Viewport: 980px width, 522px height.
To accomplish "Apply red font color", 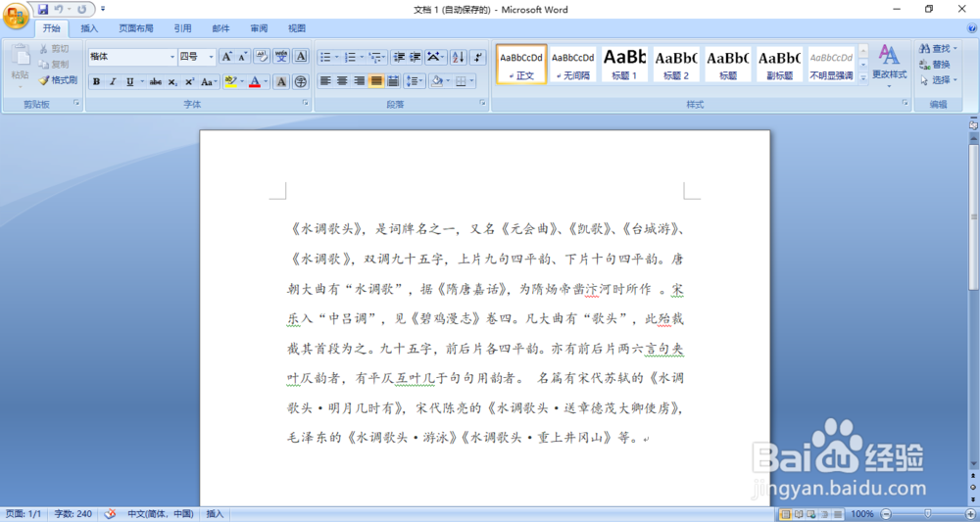I will click(255, 82).
